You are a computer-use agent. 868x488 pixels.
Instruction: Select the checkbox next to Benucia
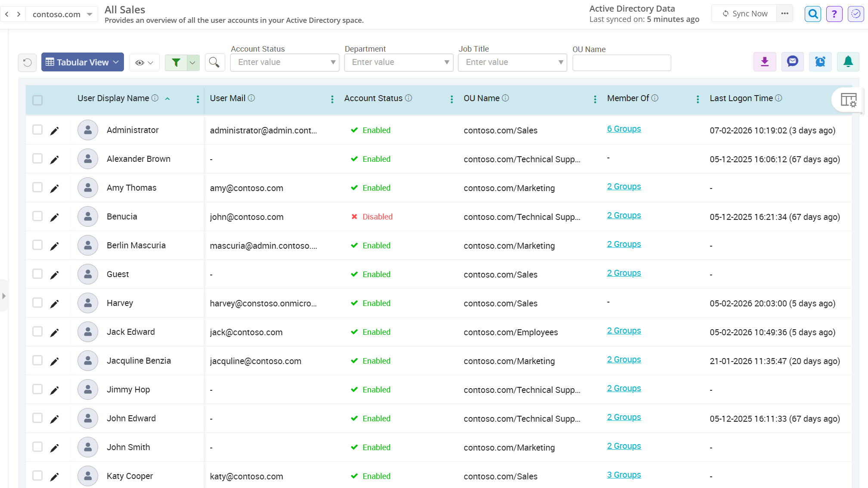[37, 216]
